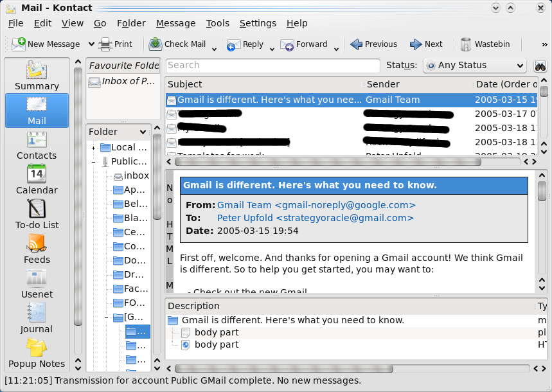The image size is (552, 392).
Task: Move message to Wastebin
Action: click(x=485, y=44)
